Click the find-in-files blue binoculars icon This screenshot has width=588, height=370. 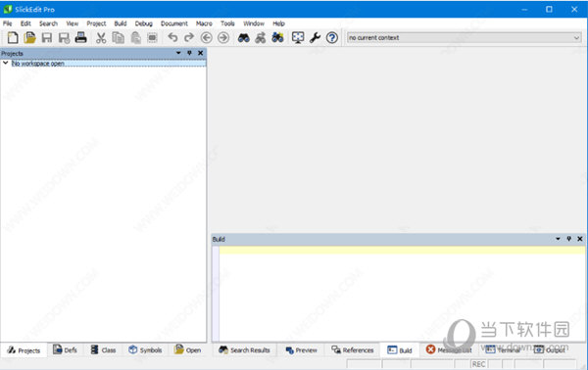(x=277, y=38)
